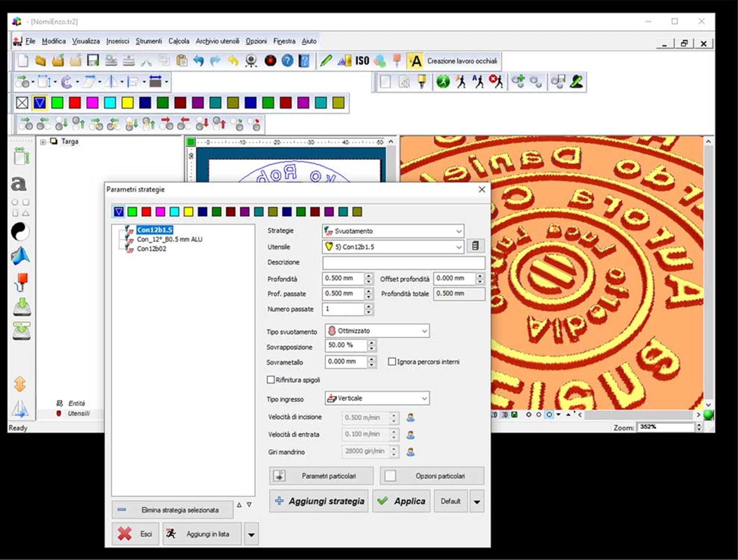The height and width of the screenshot is (560, 738).
Task: Select the Con12b02 strategy in the list
Action: tap(151, 248)
